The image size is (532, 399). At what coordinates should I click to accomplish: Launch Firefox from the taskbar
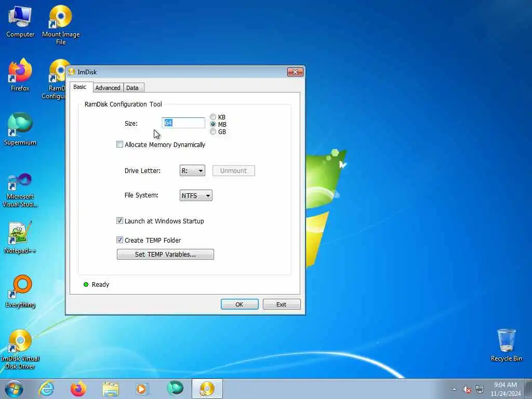(78, 389)
